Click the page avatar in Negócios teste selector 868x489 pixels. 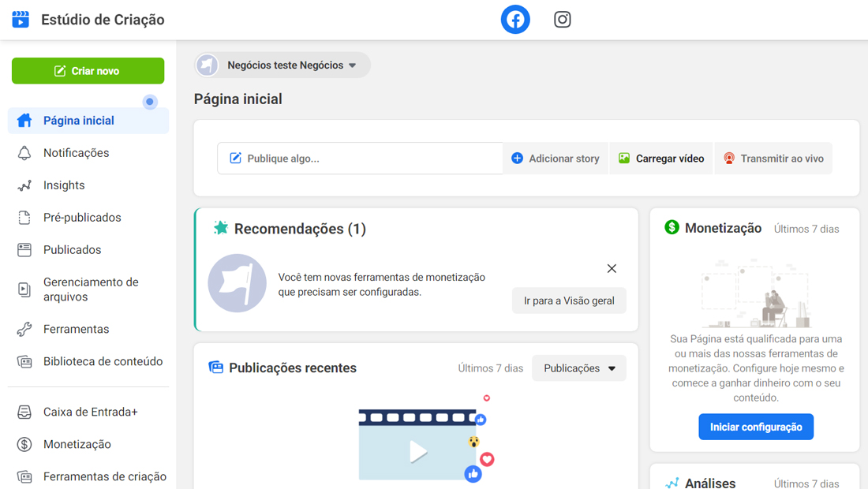208,65
